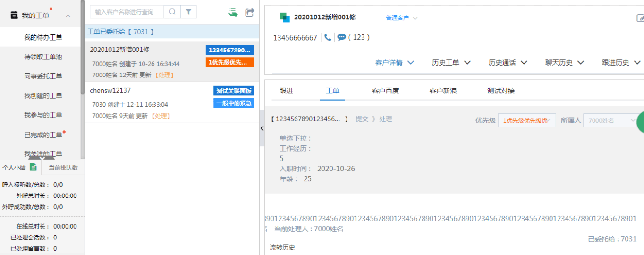Switch to 测试对接 tab
This screenshot has height=255, width=644.
coord(501,91)
